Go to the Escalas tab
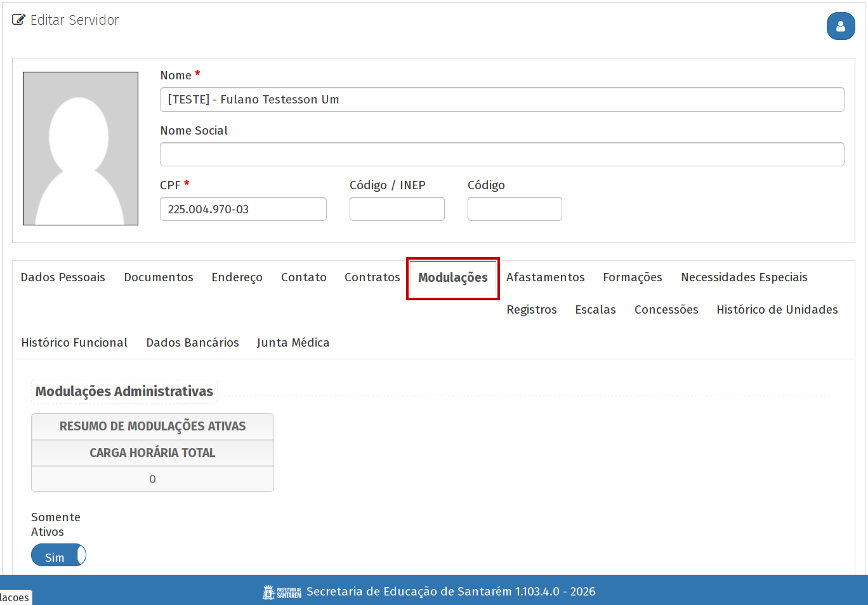The width and height of the screenshot is (868, 605). pos(595,310)
